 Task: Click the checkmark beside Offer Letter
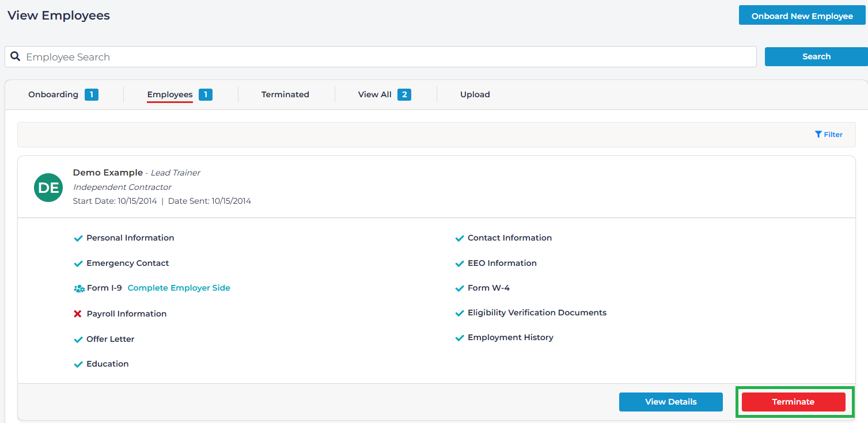(78, 340)
